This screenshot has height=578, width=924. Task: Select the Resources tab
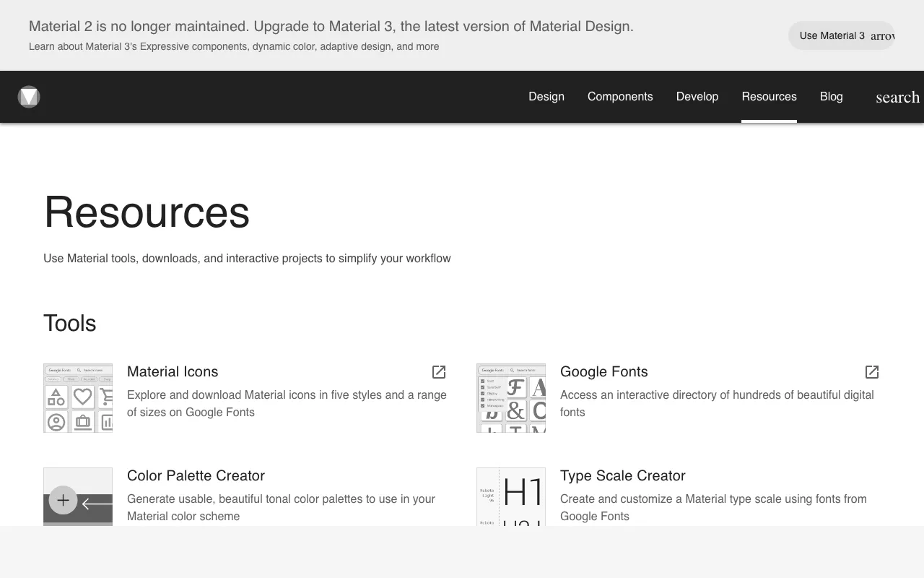coord(770,97)
